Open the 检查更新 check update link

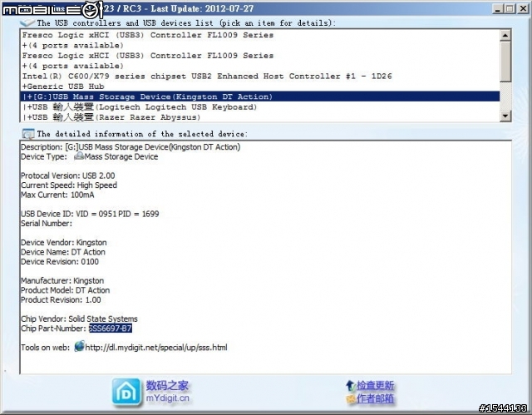[375, 386]
